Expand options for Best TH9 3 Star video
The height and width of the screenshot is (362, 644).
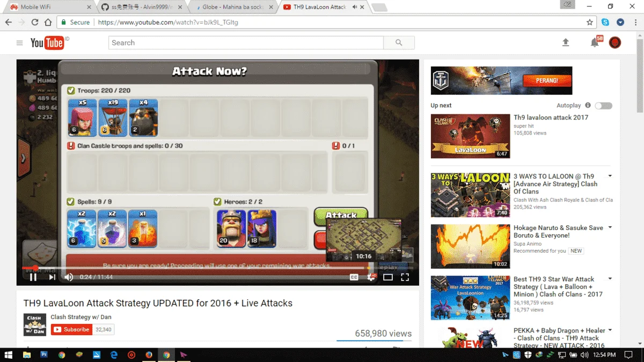click(610, 279)
